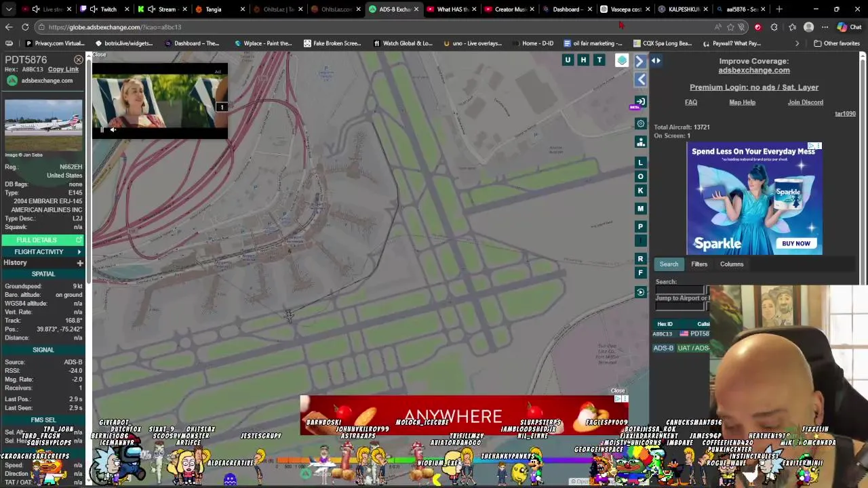Close the video ad overlay
The height and width of the screenshot is (488, 868).
[x=99, y=55]
